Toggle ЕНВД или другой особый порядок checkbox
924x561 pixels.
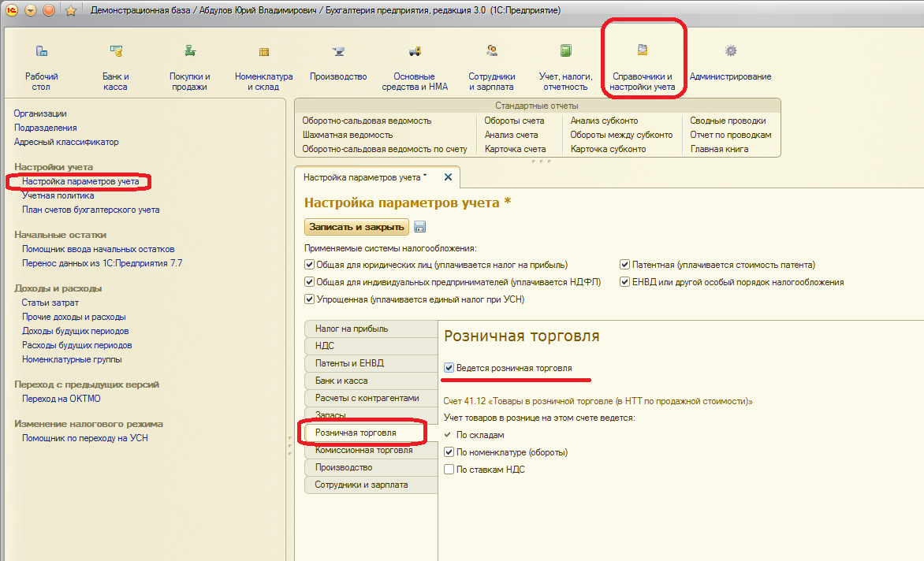(x=624, y=282)
